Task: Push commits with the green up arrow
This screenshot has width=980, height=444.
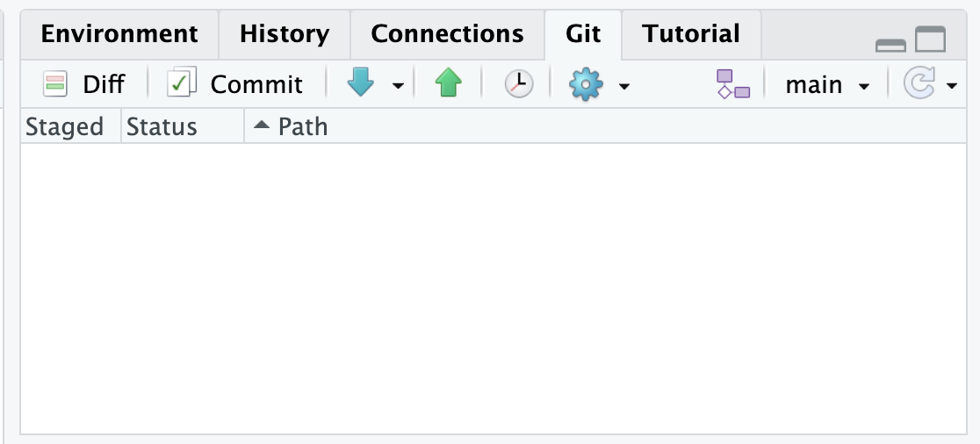Action: point(448,84)
